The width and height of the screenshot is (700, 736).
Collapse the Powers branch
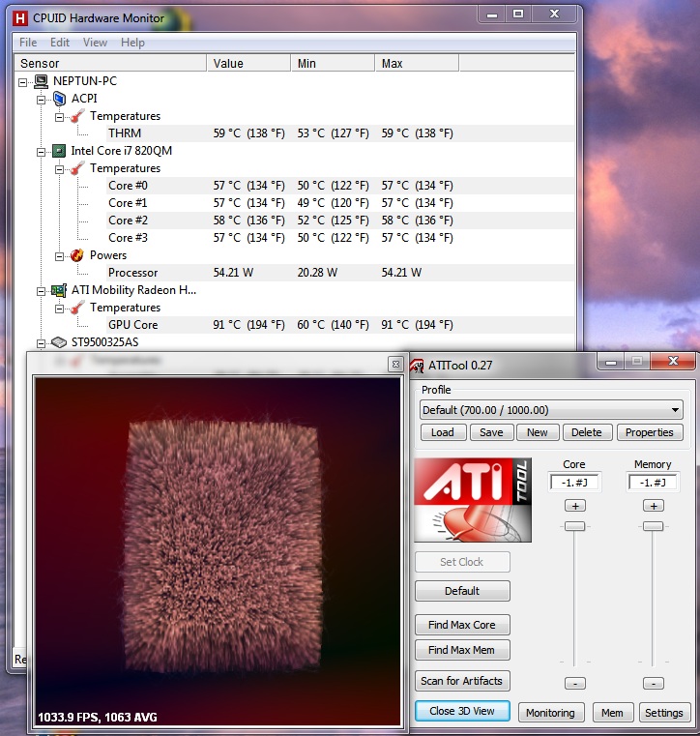[x=59, y=256]
